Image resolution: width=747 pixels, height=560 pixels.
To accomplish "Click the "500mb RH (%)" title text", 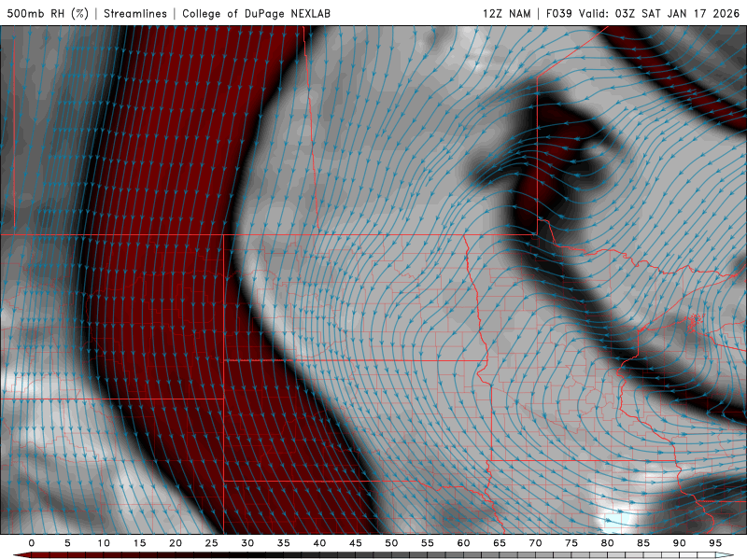I will click(x=48, y=13).
